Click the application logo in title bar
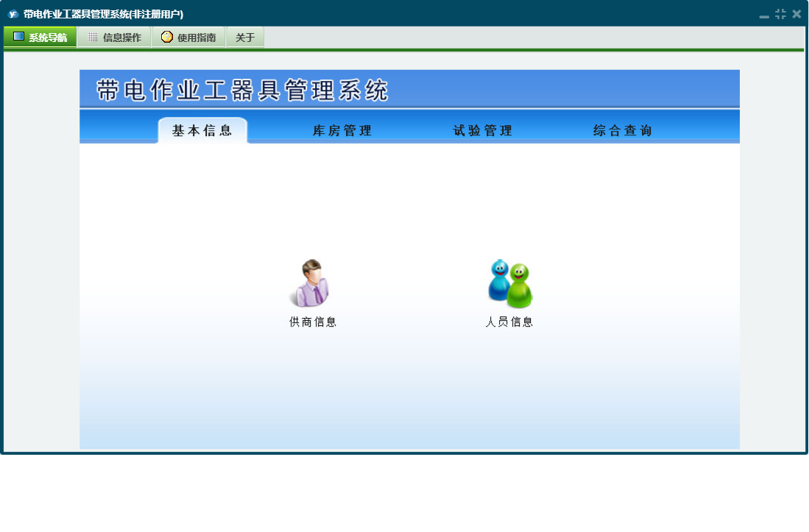This screenshot has width=809, height=532. click(x=13, y=14)
